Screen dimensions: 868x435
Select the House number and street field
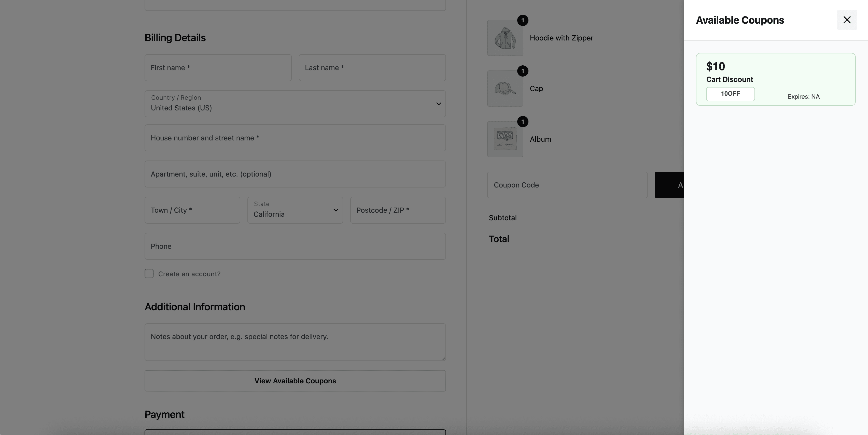coord(295,138)
